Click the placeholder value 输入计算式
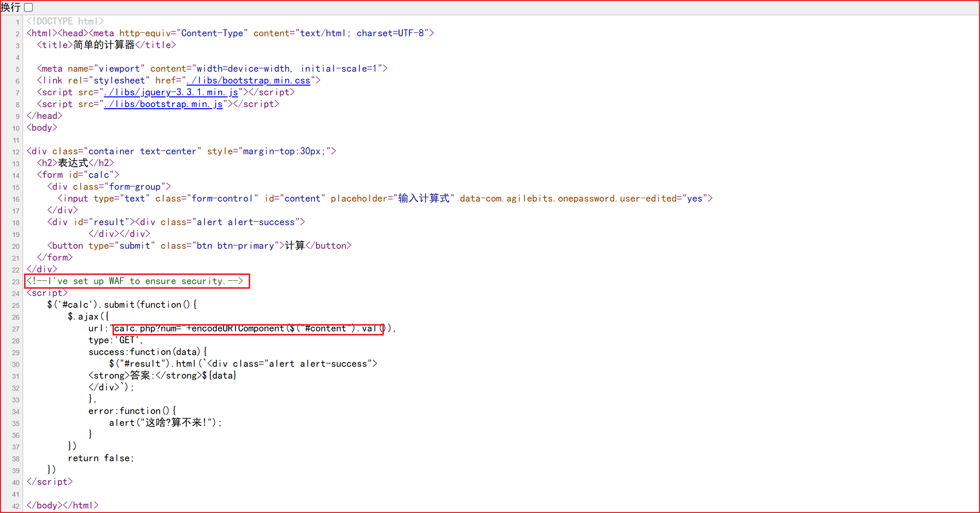This screenshot has width=980, height=513. coord(424,198)
